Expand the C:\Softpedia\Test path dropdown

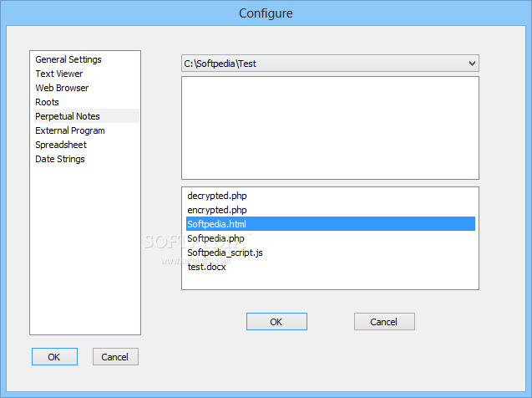[x=330, y=64]
